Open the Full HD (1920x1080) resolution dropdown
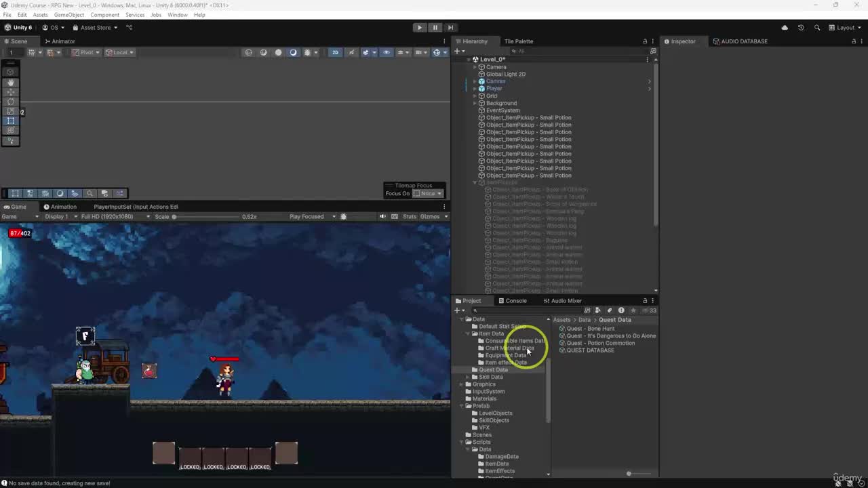 click(115, 217)
